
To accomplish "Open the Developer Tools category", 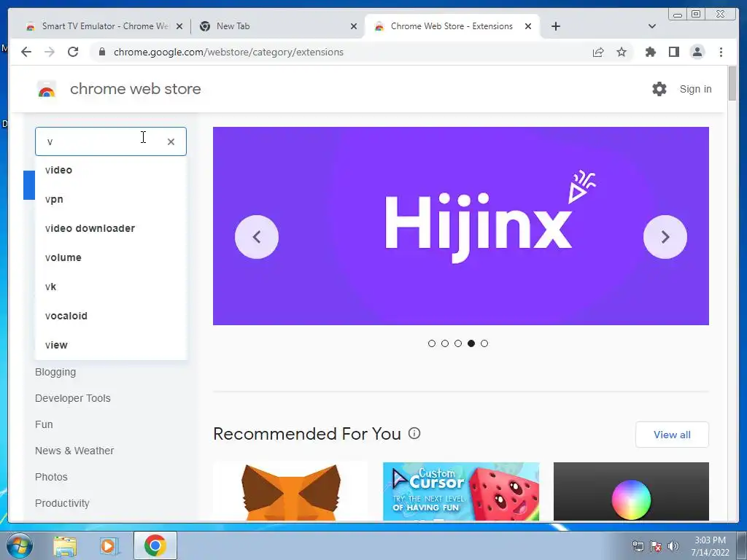I will coord(72,398).
